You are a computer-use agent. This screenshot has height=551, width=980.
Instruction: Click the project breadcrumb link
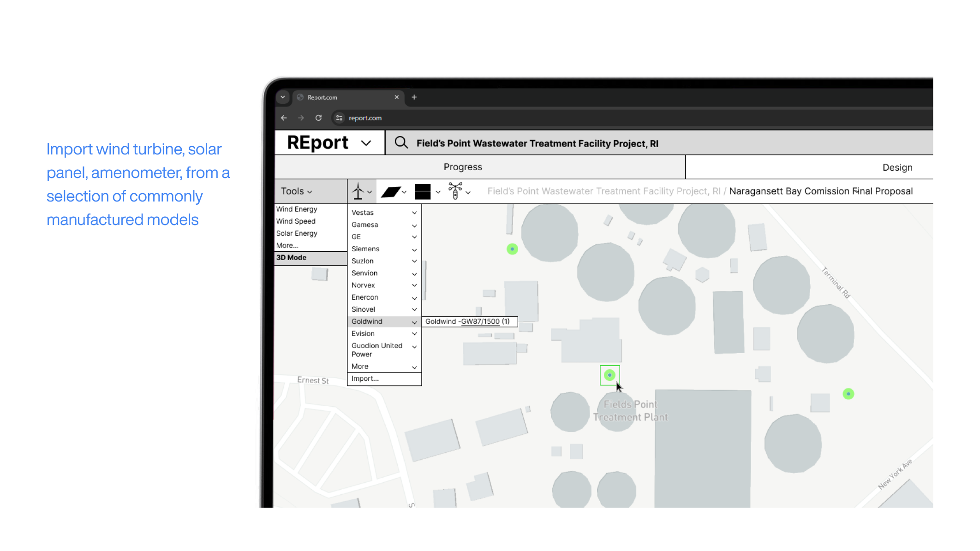tap(604, 191)
